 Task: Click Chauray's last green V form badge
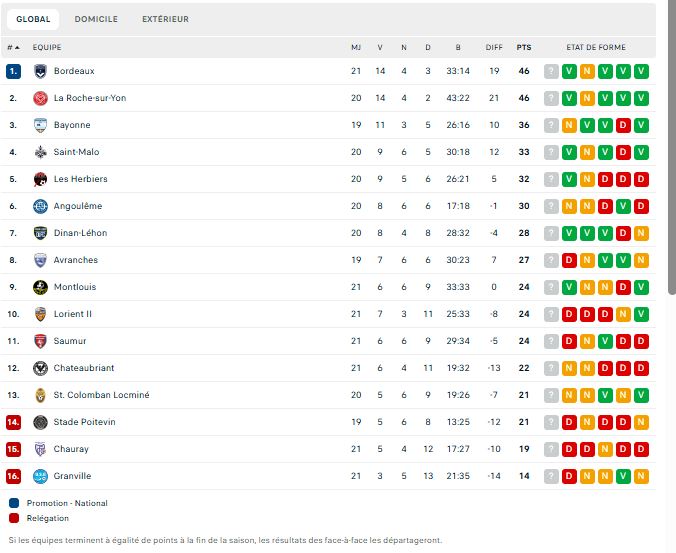[641, 449]
